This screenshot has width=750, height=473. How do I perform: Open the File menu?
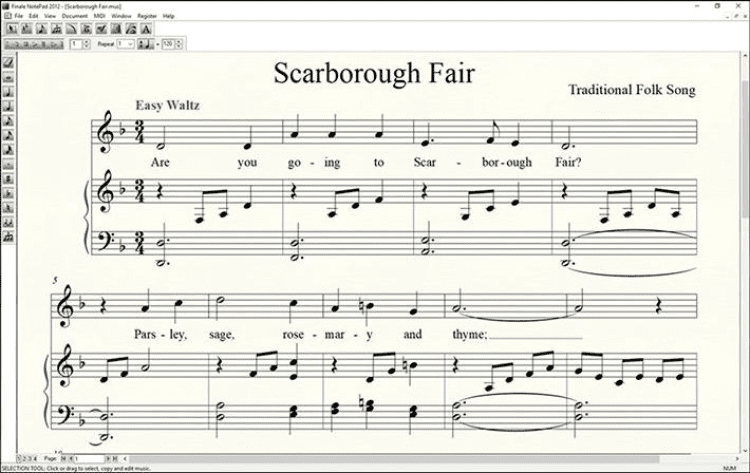coord(19,16)
